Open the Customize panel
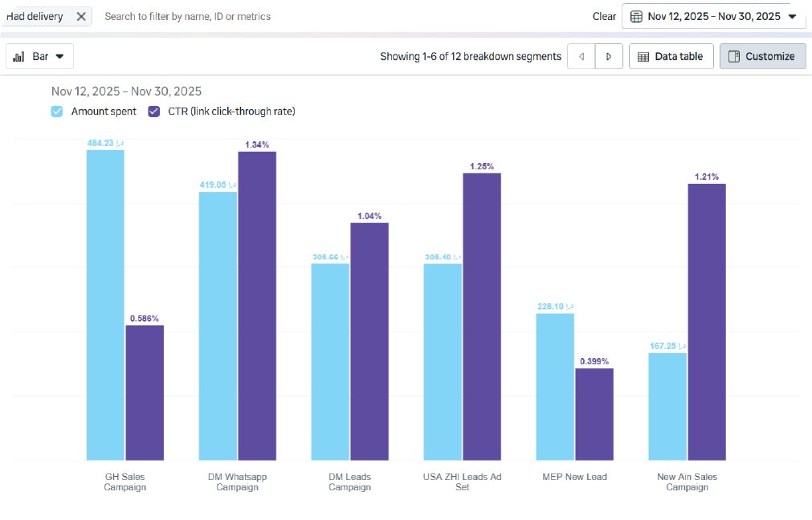Screen dimensions: 812x520 pyautogui.click(x=762, y=56)
